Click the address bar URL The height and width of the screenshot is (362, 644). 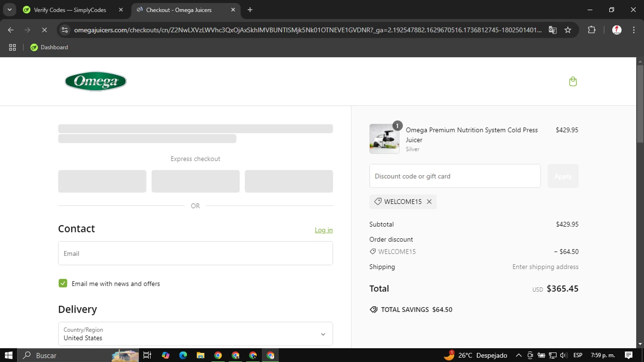coord(307,30)
